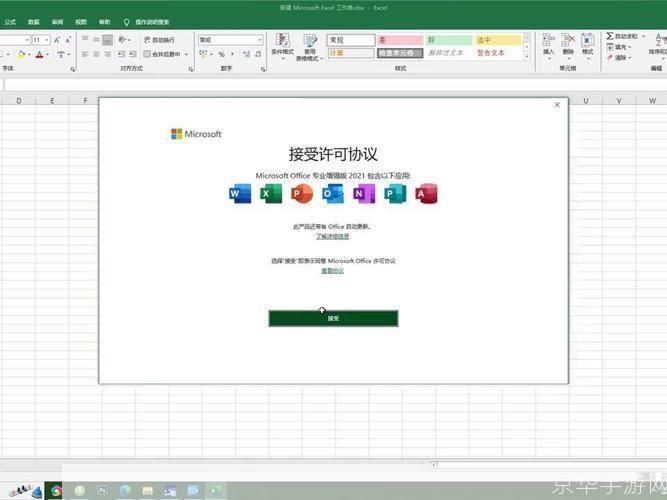667x500 pixels.
Task: Open the 公式 (Formulas) ribbon tab
Action: click(10, 22)
